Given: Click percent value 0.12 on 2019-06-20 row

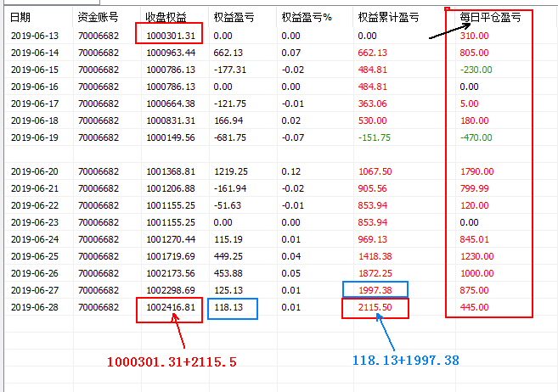Looking at the screenshot, I should pos(290,171).
